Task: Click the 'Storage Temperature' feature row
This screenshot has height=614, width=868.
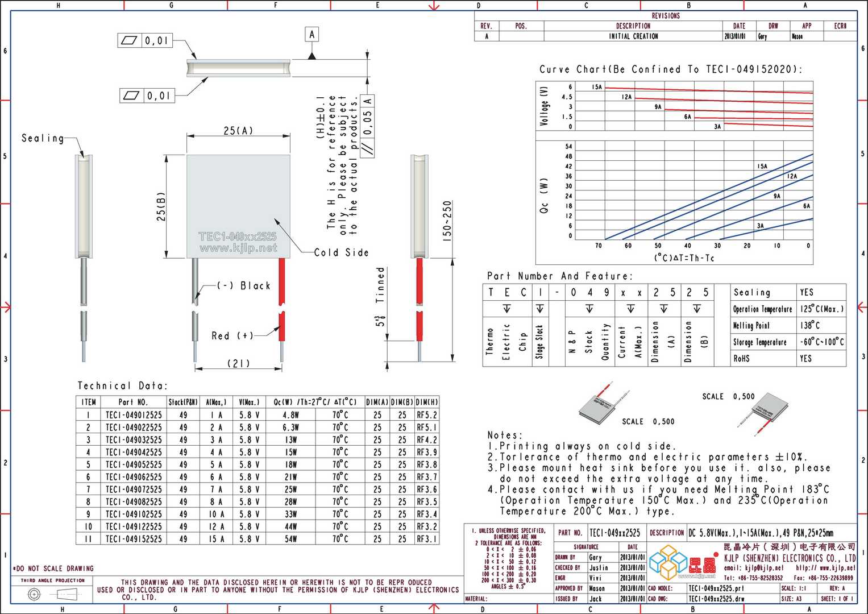Action: point(788,342)
